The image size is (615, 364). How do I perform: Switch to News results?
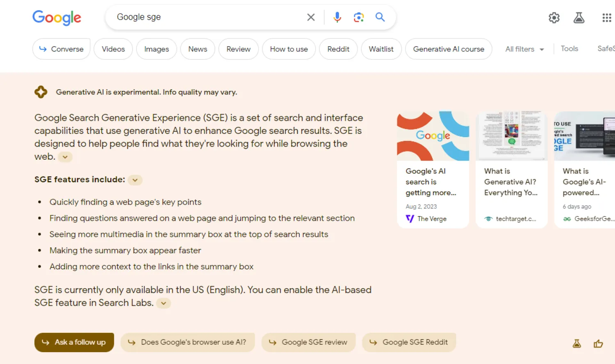coord(198,49)
